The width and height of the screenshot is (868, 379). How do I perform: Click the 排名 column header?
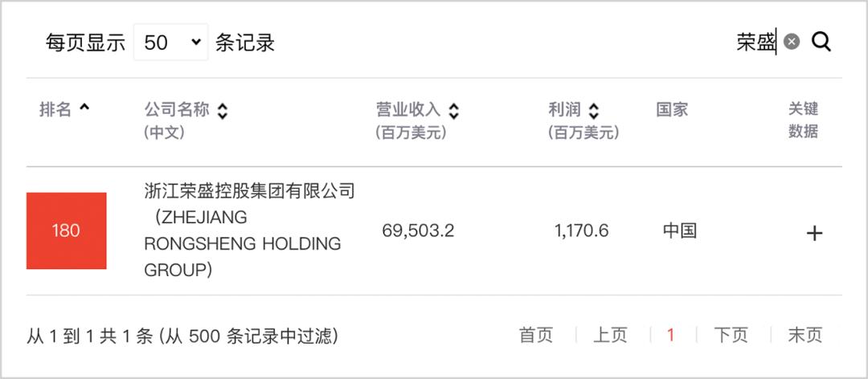pyautogui.click(x=55, y=109)
